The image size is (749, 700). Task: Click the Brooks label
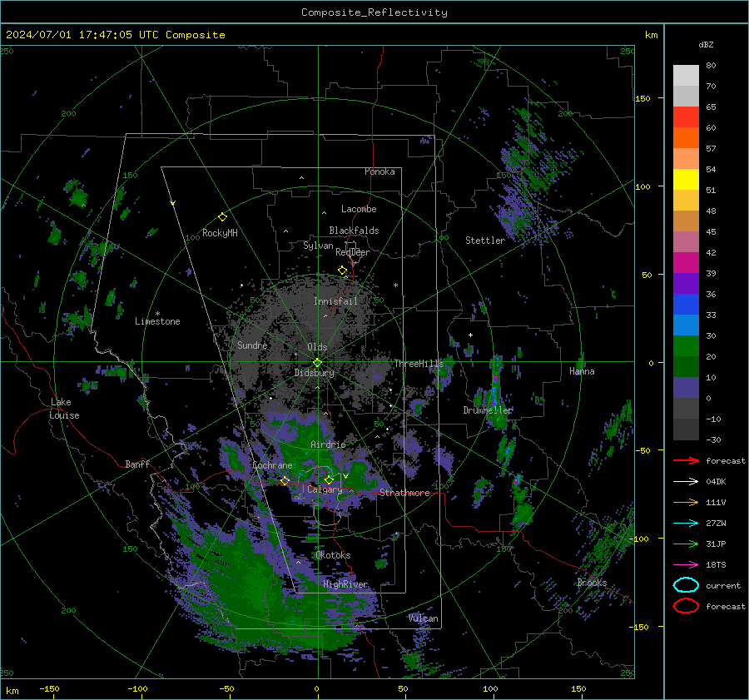(592, 583)
